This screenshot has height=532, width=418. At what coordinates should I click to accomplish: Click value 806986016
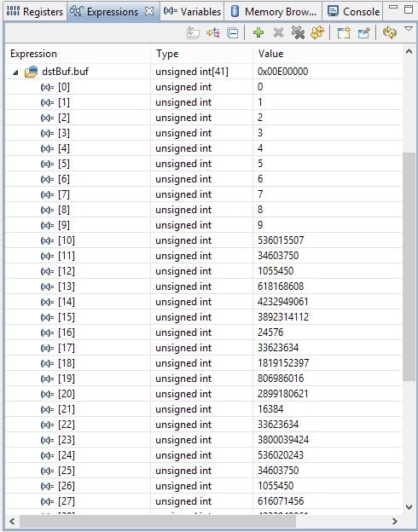[x=281, y=379]
